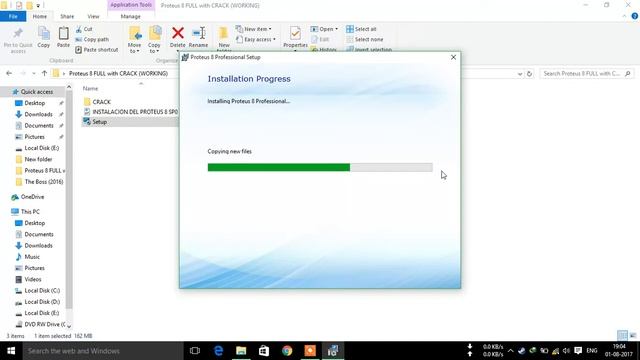
Task: Open the Easy access dropdown
Action: [x=256, y=40]
